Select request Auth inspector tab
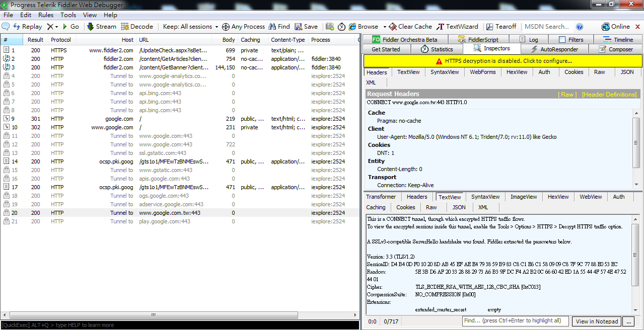Screen dimensions: 644x330 click(544, 72)
